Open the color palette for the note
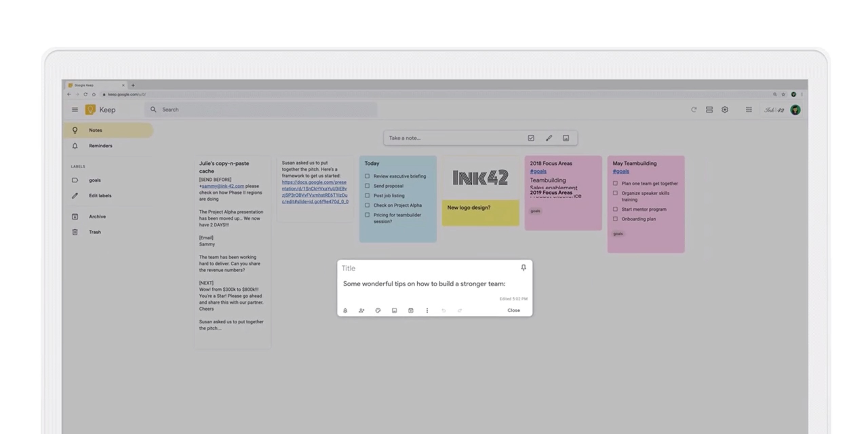This screenshot has width=868, height=434. [x=378, y=310]
